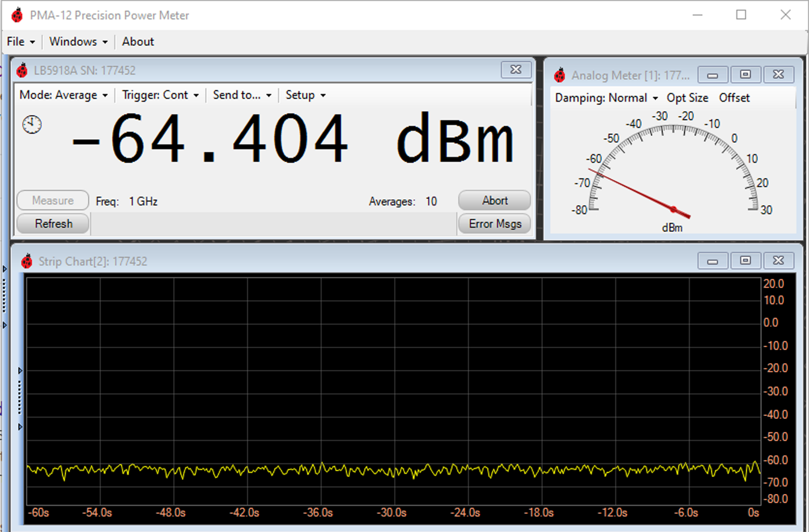The height and width of the screenshot is (532, 809).
Task: Open the Setup dropdown
Action: (x=305, y=95)
